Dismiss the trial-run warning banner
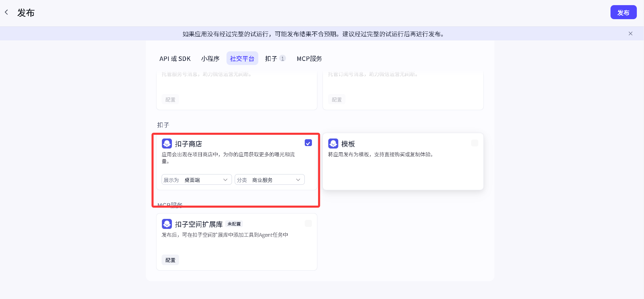This screenshot has width=644, height=299. (x=630, y=34)
